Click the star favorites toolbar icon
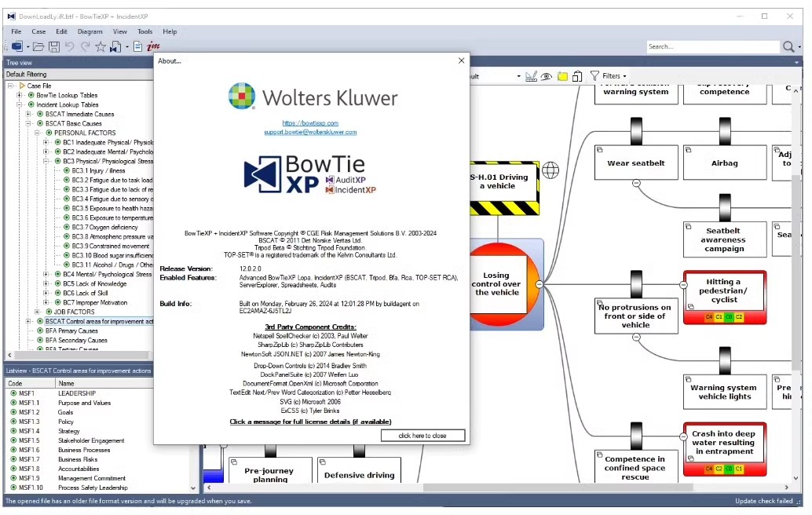812x515 pixels. pyautogui.click(x=101, y=46)
